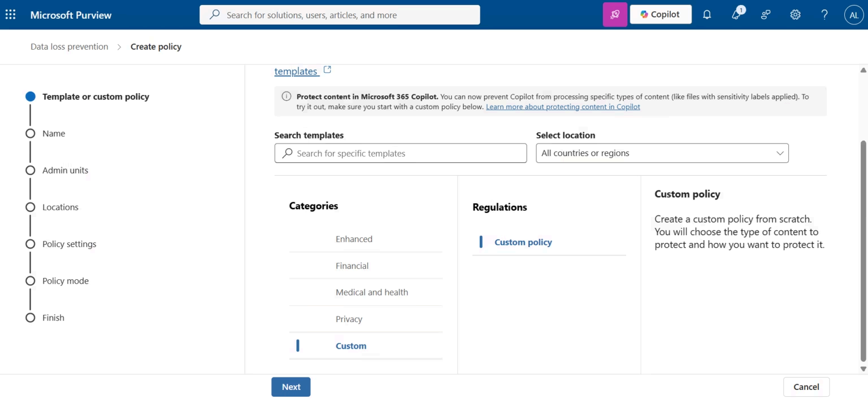868x399 pixels.
Task: Click the scrollbar up arrow
Action: [863, 70]
